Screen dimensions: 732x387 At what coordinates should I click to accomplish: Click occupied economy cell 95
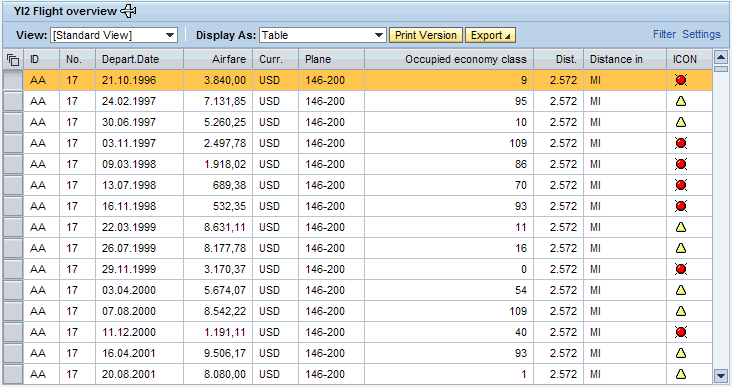point(449,101)
